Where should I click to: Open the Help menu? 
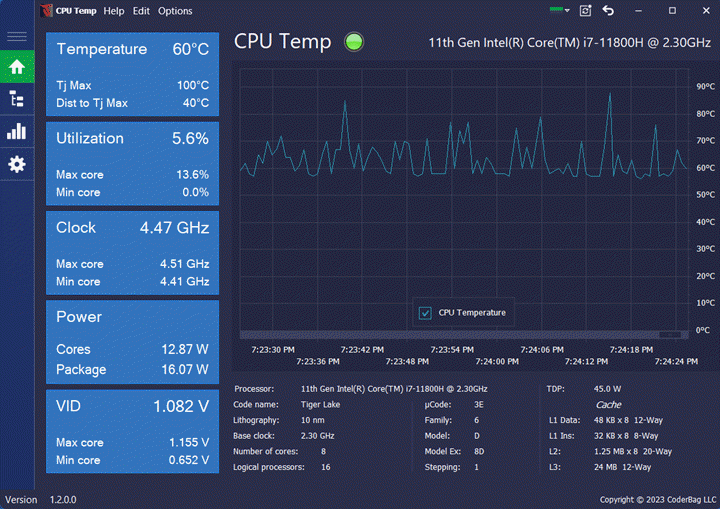point(114,11)
